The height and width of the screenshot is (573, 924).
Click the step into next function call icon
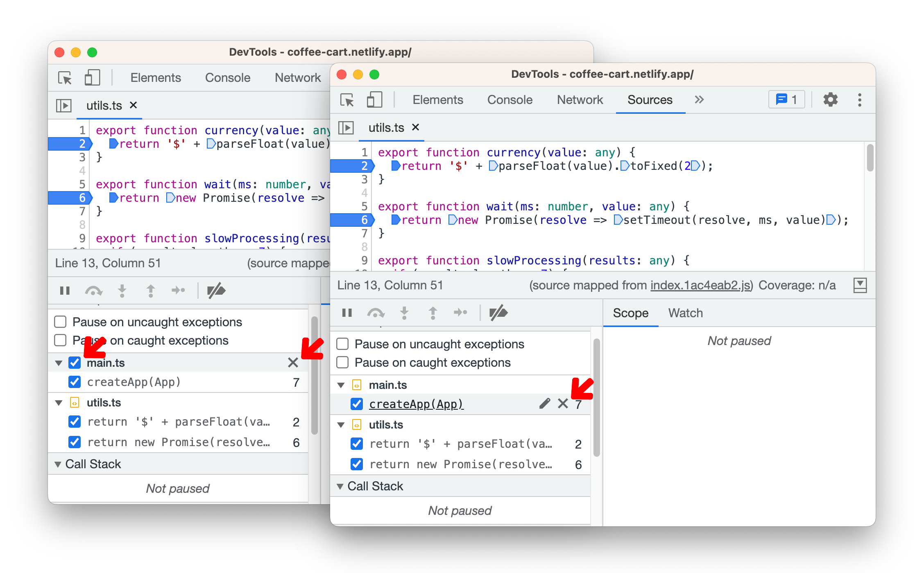pos(405,313)
